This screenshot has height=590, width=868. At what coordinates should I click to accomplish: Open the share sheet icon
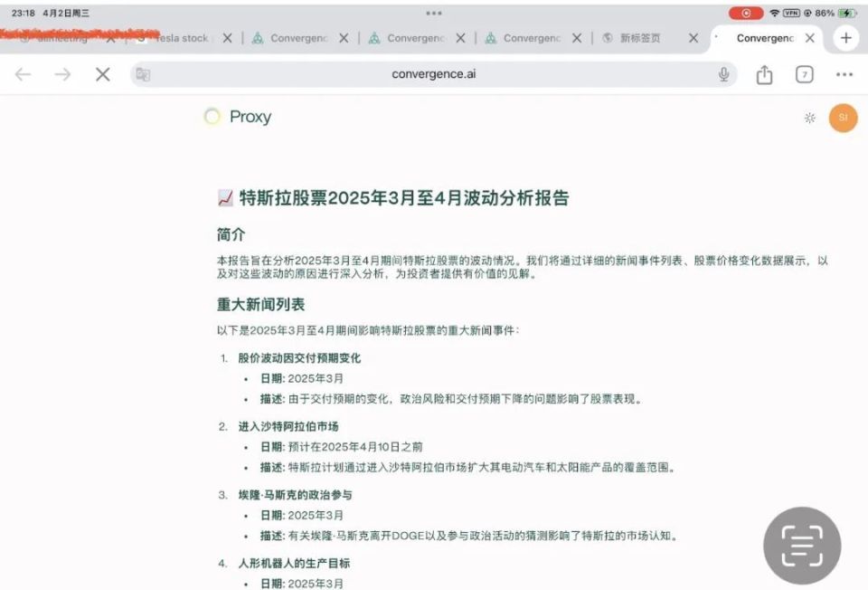point(765,74)
